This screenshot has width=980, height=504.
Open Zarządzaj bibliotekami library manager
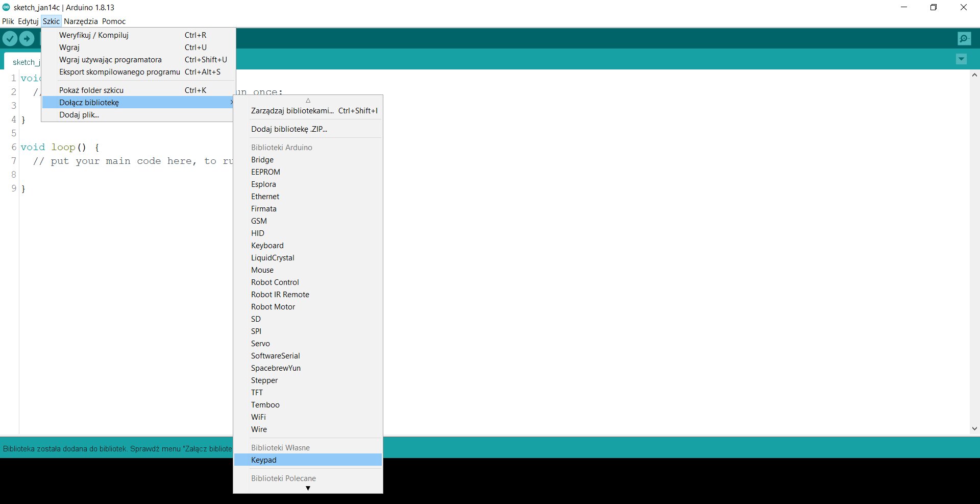[292, 111]
